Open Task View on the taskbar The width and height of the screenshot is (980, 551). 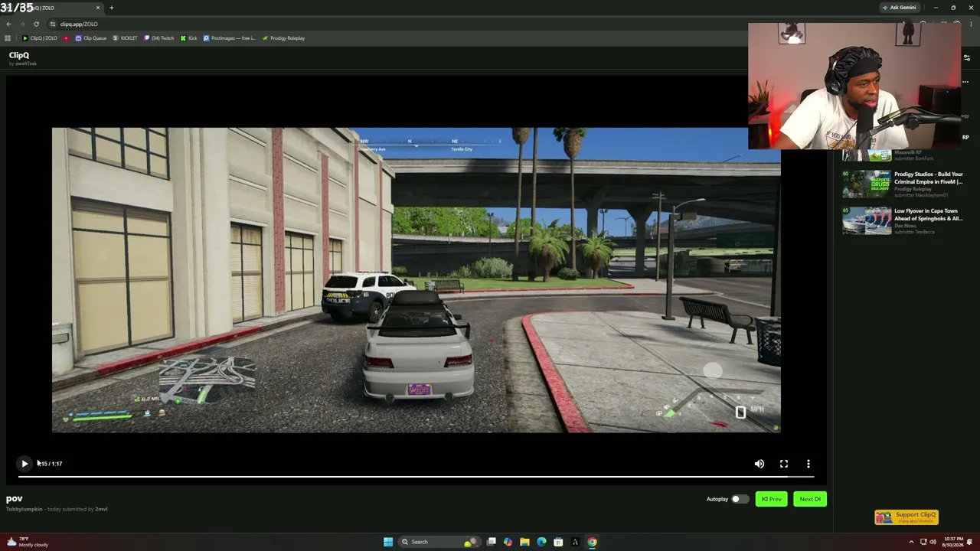(x=492, y=542)
